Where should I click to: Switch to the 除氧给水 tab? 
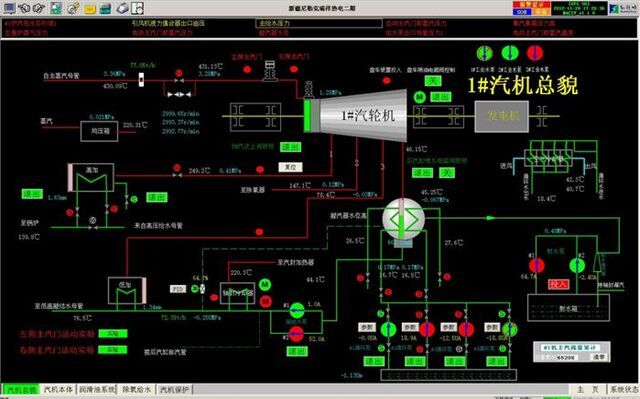(x=137, y=390)
